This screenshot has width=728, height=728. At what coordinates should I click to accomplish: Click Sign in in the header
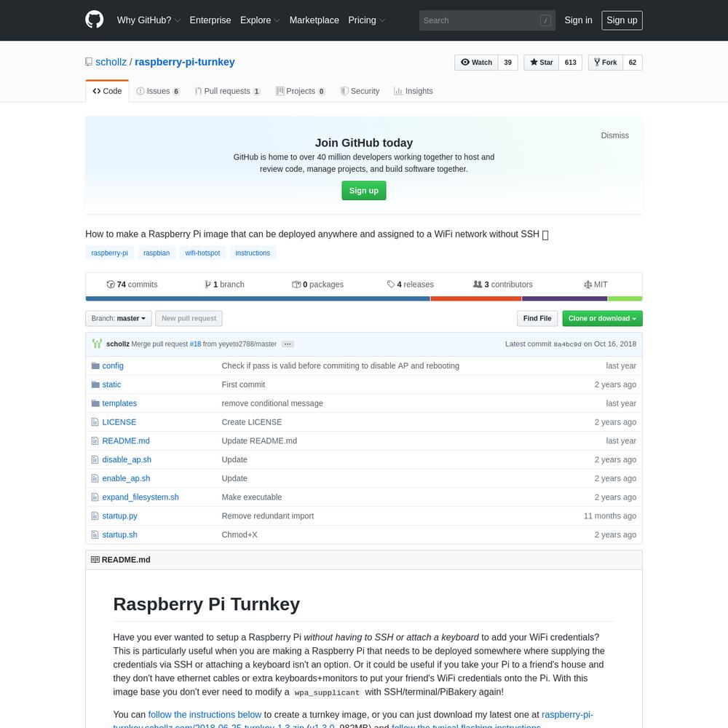(579, 20)
